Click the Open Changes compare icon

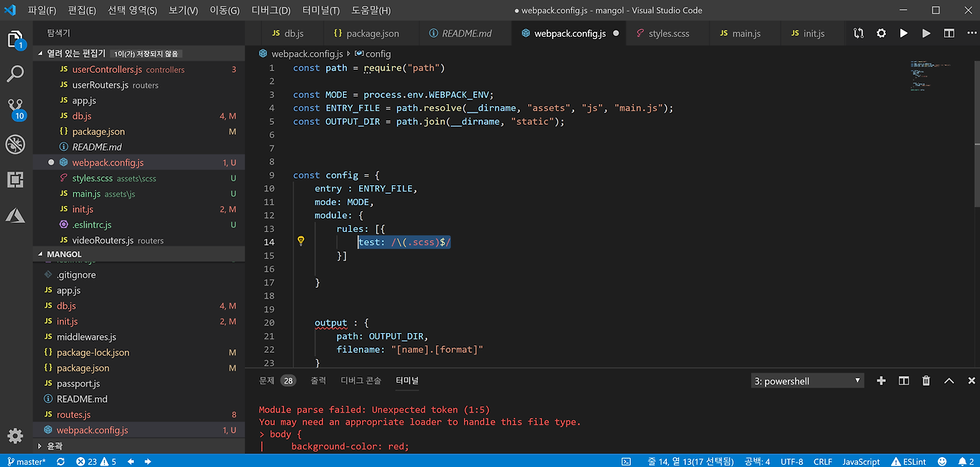[858, 34]
